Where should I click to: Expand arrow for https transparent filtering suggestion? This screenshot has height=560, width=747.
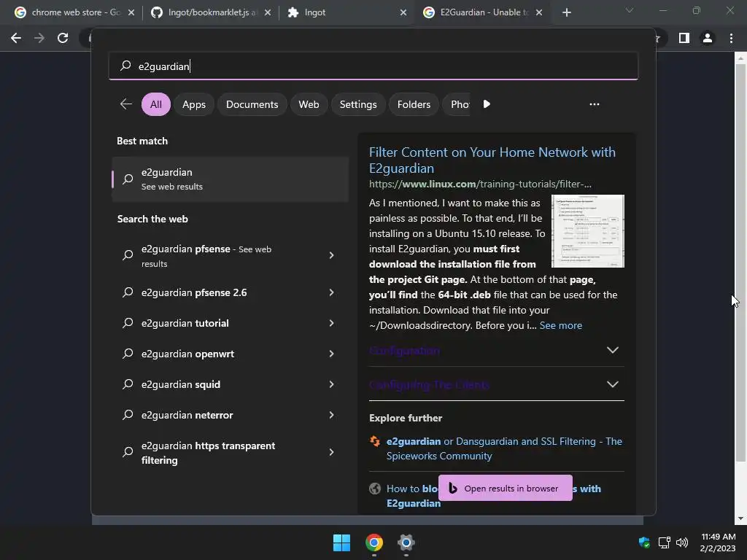point(331,452)
